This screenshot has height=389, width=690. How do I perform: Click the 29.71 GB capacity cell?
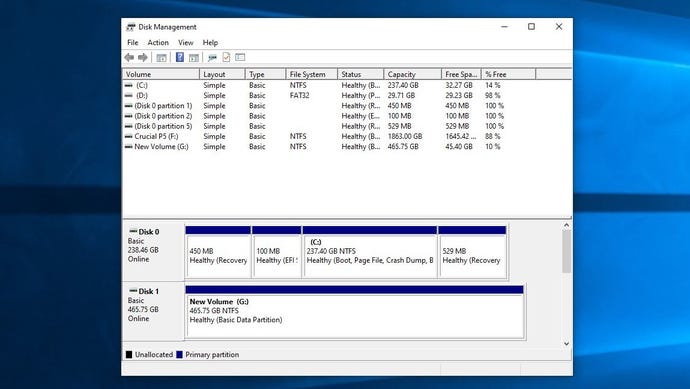[401, 95]
